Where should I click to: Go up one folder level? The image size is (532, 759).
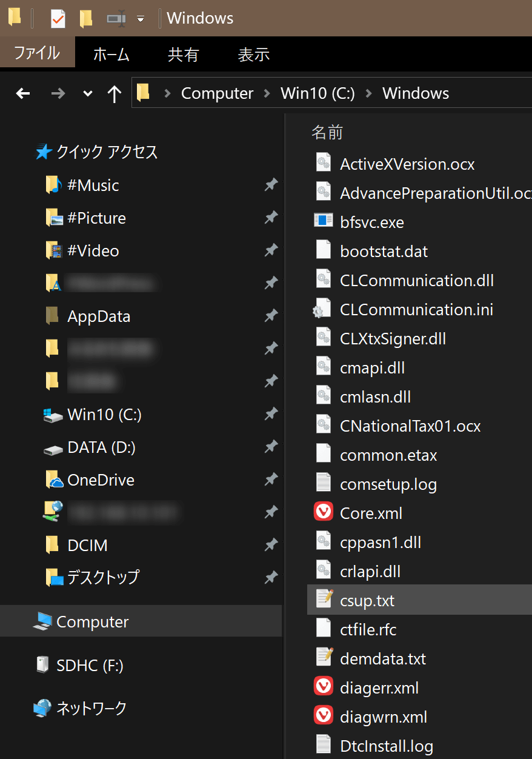point(114,93)
